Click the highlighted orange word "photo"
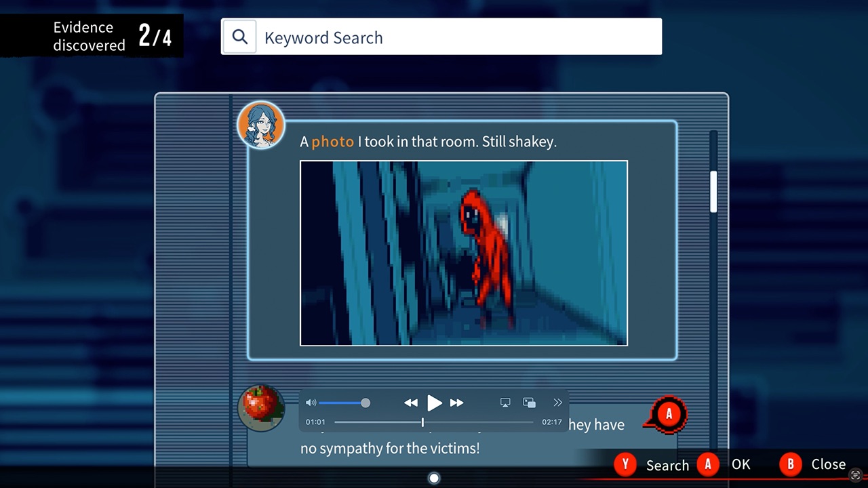The height and width of the screenshot is (488, 868). [x=332, y=142]
